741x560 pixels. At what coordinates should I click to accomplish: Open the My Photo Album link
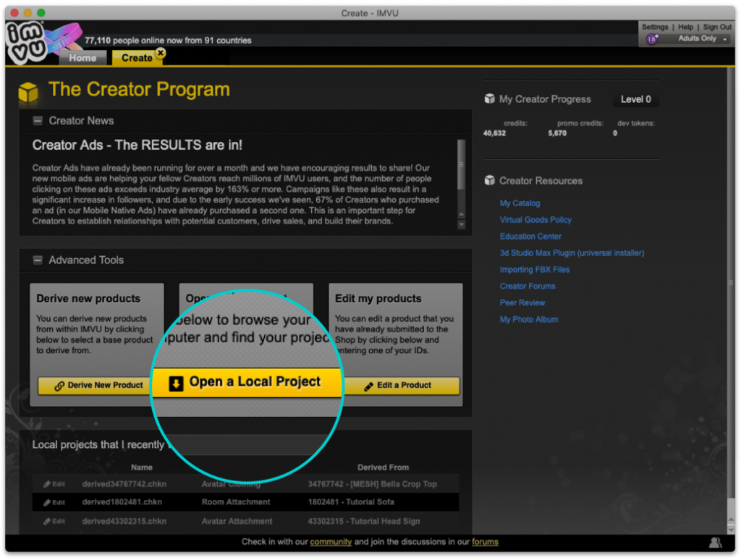(x=529, y=320)
